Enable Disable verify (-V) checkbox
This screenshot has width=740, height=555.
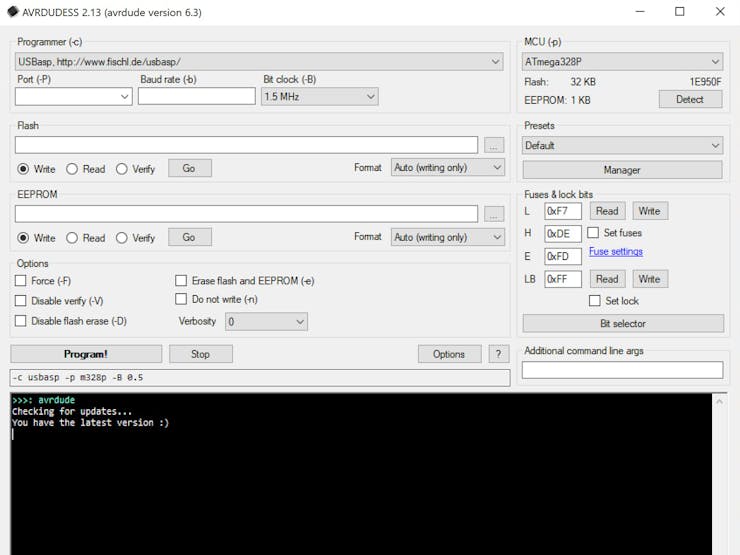tap(21, 301)
